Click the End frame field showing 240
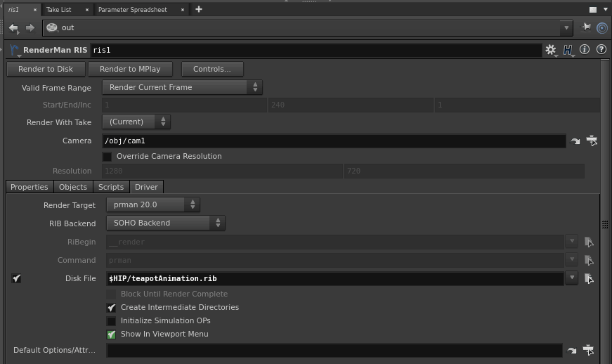 (x=351, y=105)
